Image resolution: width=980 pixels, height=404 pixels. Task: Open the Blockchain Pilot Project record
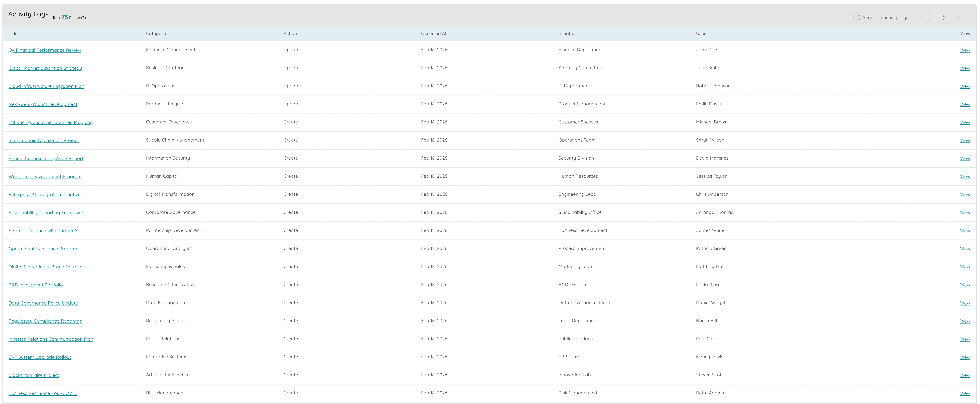coord(34,375)
